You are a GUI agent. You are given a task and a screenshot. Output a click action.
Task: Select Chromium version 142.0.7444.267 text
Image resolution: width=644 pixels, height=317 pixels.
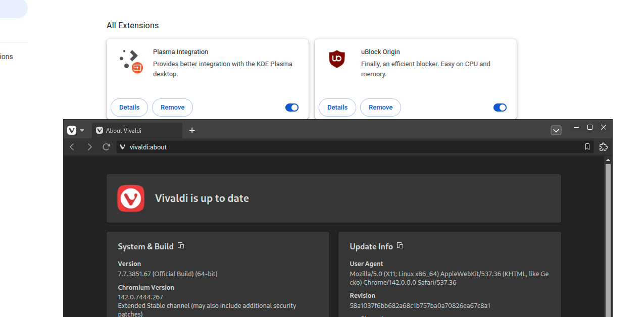point(140,297)
